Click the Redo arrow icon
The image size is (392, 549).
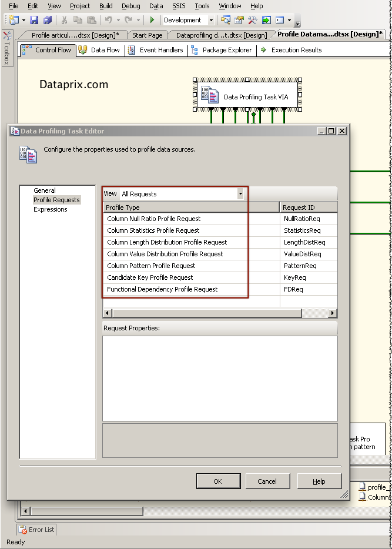click(129, 20)
